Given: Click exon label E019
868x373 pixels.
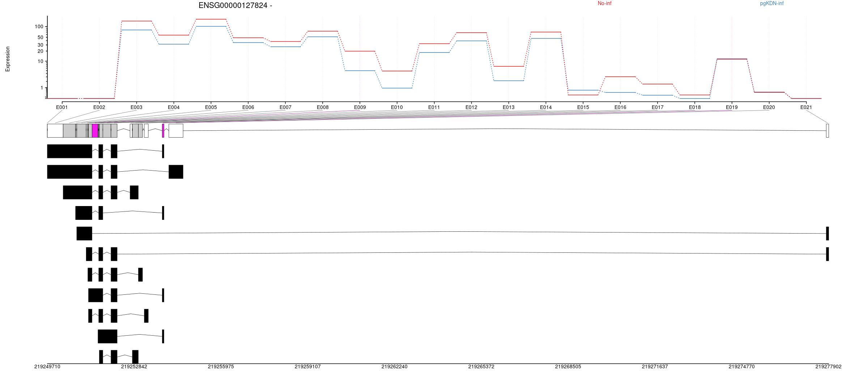Looking at the screenshot, I should point(732,107).
